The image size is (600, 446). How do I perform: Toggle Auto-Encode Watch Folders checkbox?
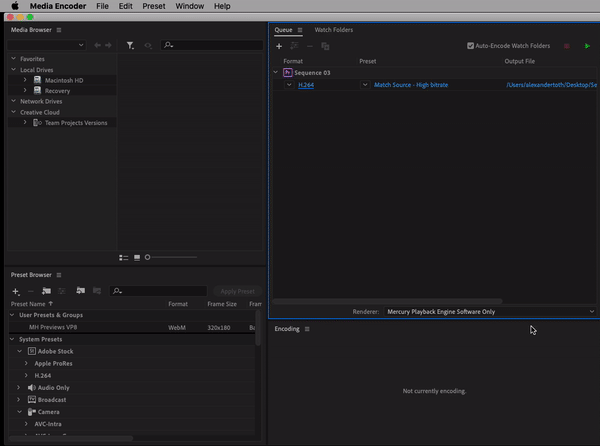click(470, 46)
